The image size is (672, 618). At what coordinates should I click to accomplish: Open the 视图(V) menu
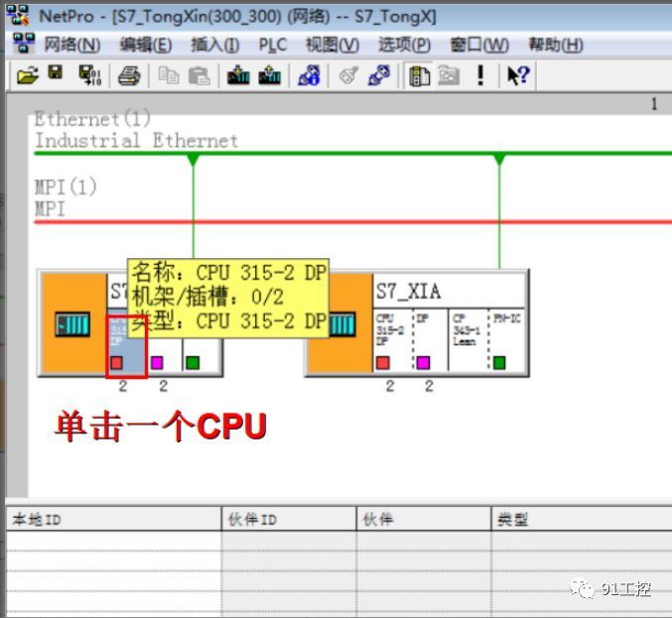tap(332, 45)
